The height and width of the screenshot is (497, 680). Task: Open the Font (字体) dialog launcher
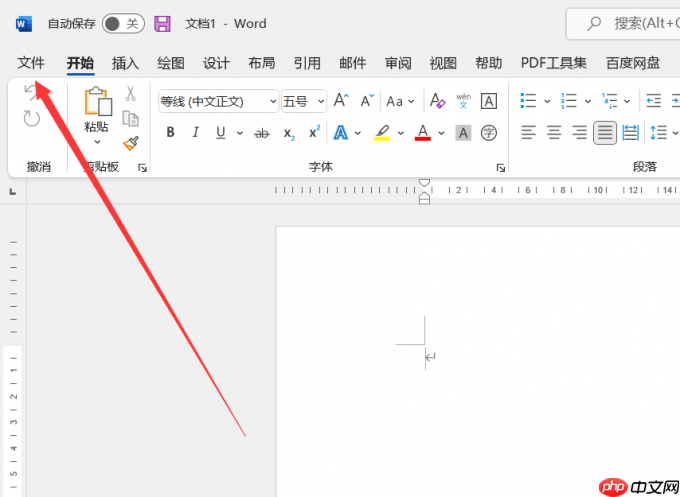(x=501, y=168)
